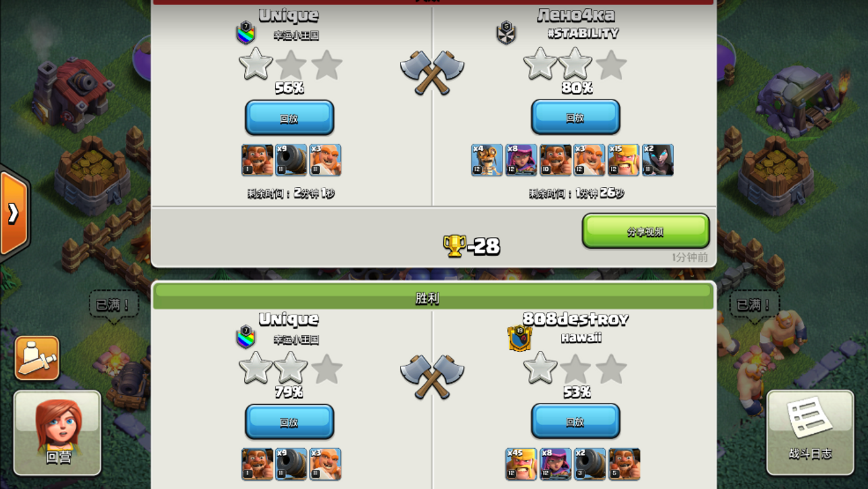Select the victory result header banner
868x489 pixels.
click(x=433, y=297)
